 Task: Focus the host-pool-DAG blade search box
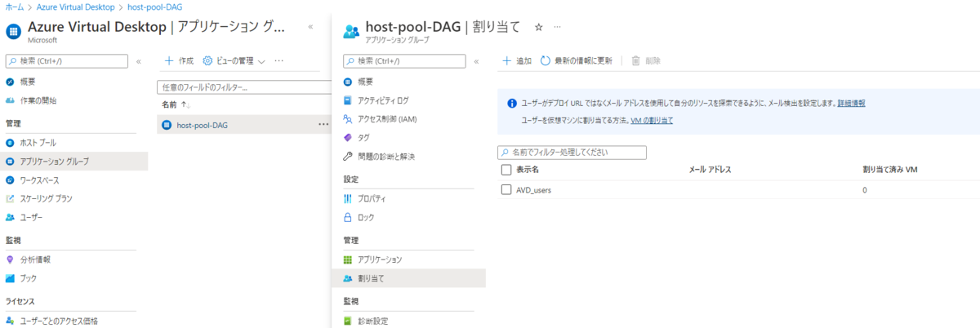405,61
